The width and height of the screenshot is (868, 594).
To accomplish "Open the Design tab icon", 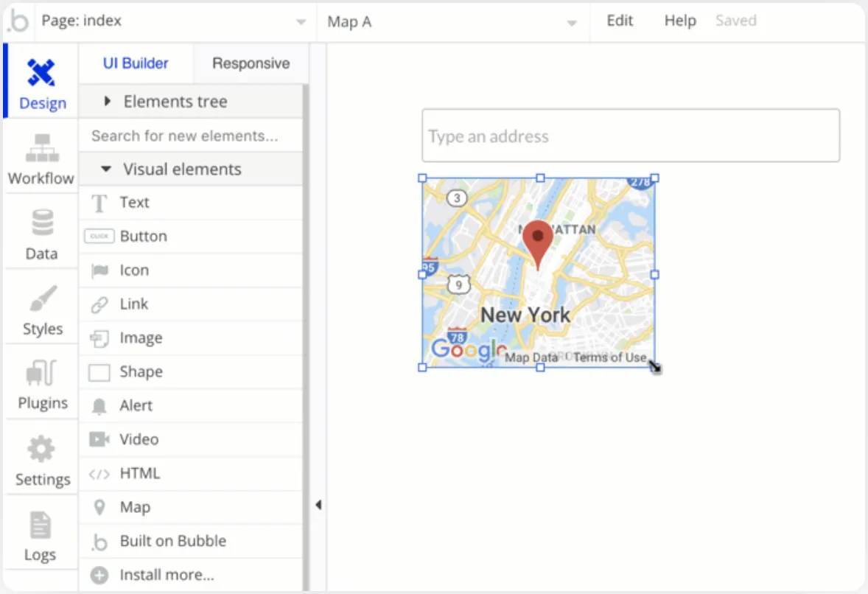I will [x=41, y=72].
